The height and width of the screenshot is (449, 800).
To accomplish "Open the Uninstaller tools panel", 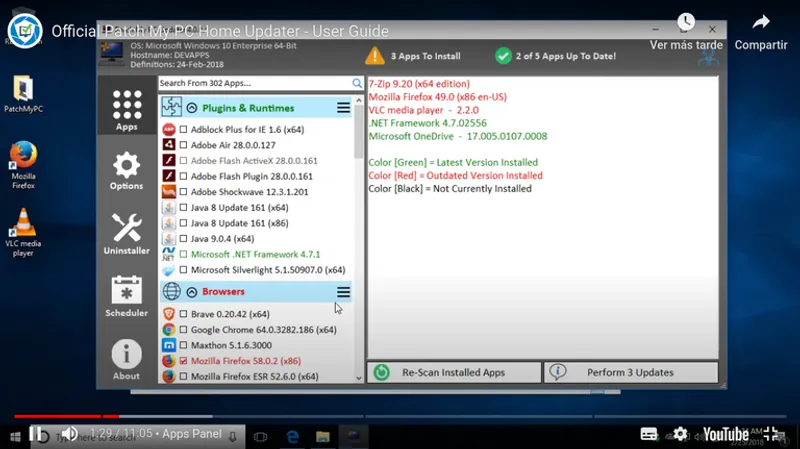I will (127, 234).
